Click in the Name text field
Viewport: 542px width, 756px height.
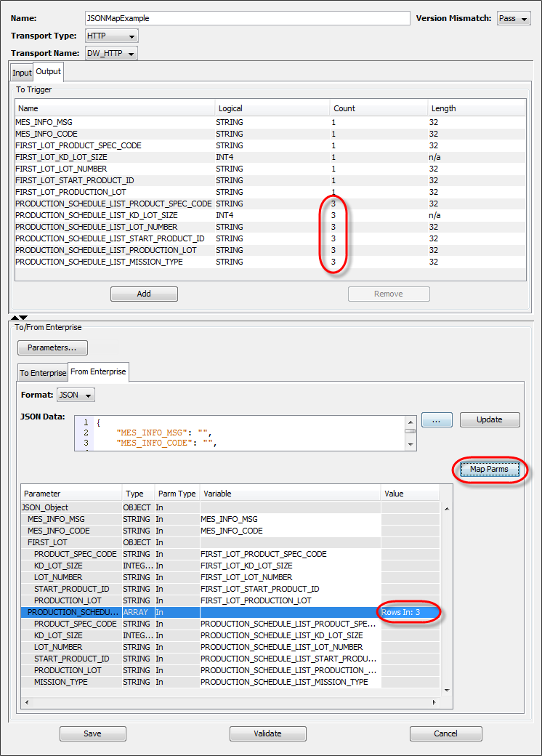pos(247,18)
